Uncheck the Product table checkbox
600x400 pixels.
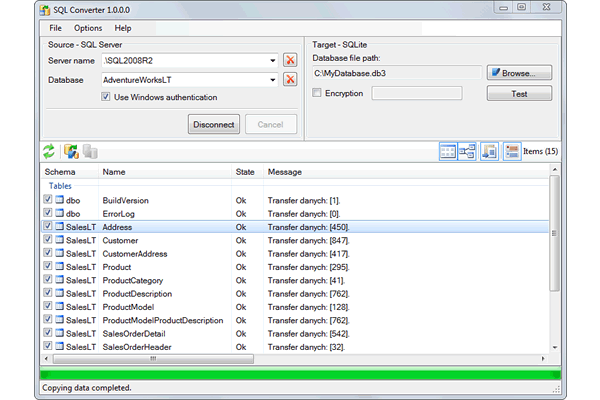pyautogui.click(x=47, y=266)
